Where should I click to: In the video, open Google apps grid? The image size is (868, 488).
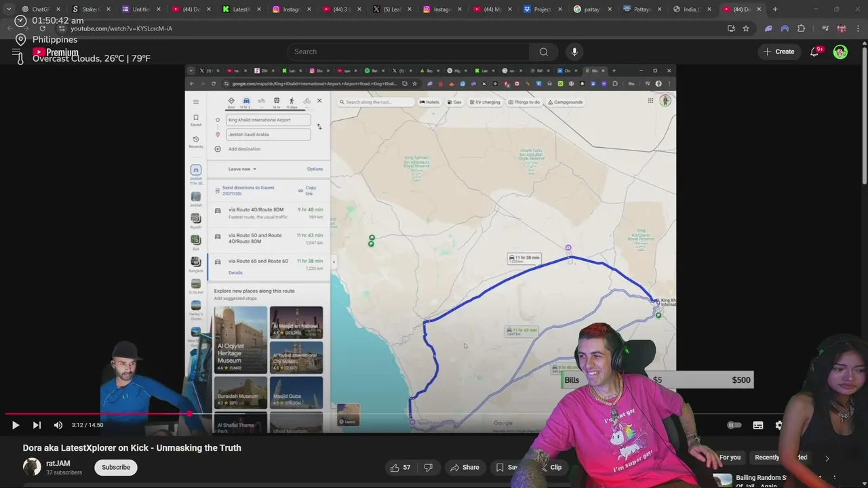pyautogui.click(x=650, y=101)
